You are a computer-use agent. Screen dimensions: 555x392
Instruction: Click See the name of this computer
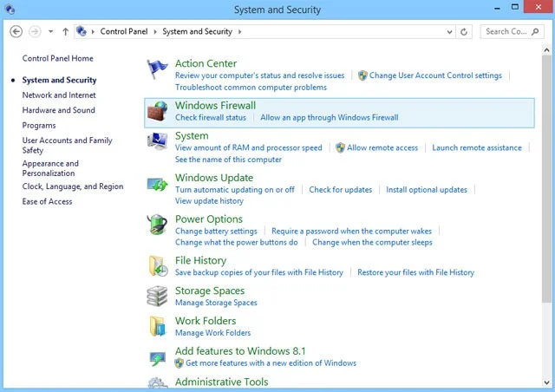coord(228,160)
